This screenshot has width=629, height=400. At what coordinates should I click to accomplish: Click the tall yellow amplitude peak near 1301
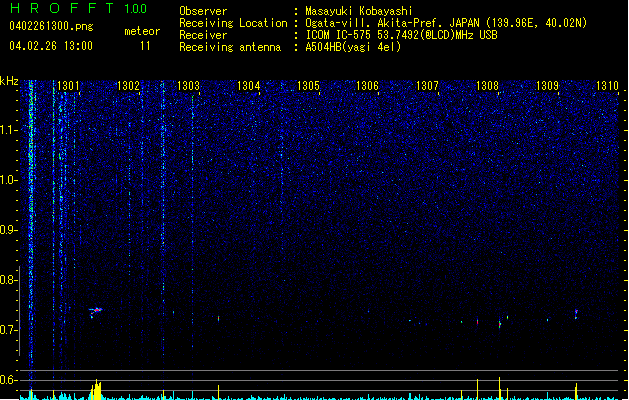[96, 390]
